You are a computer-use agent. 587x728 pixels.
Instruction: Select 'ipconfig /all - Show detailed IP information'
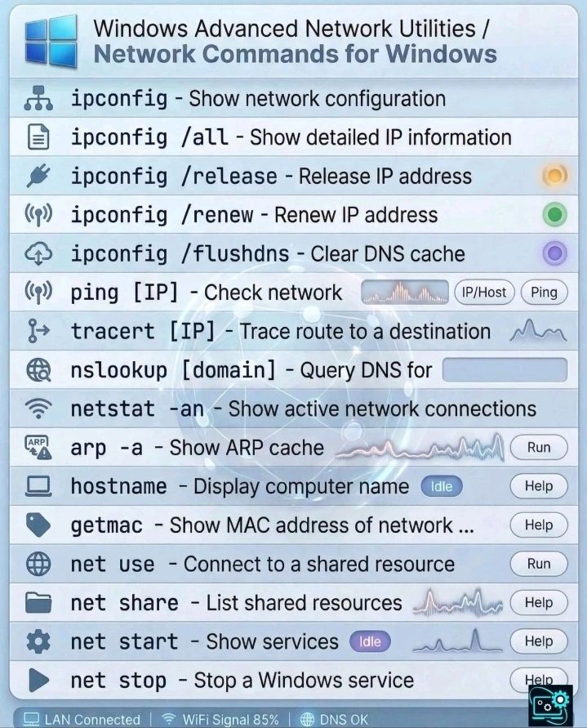[291, 137]
